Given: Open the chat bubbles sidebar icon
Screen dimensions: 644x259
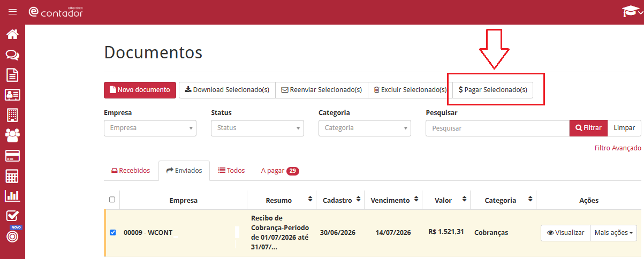Looking at the screenshot, I should point(12,55).
